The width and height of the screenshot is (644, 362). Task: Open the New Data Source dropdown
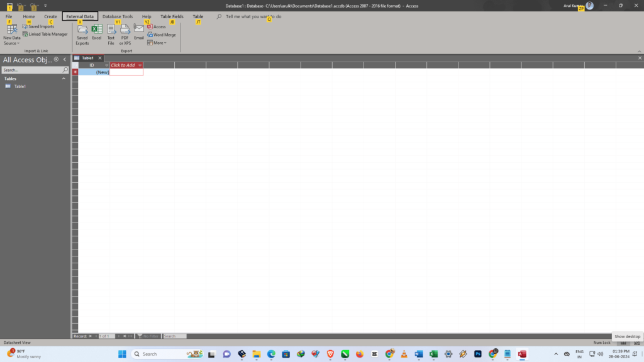pos(11,34)
